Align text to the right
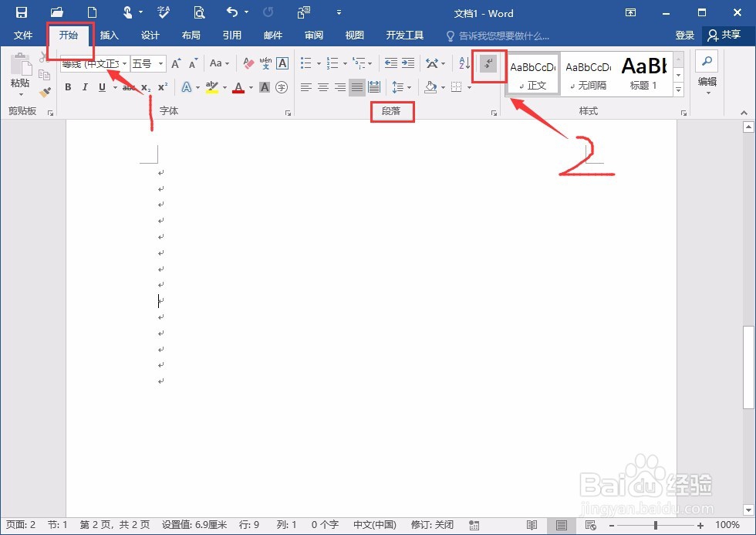This screenshot has height=535, width=756. coord(340,87)
